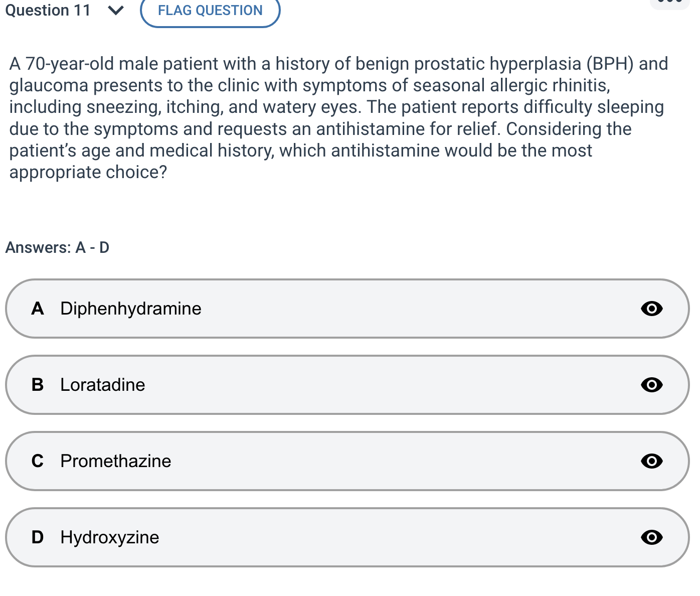Open the Question 11 selector title

[x=48, y=11]
